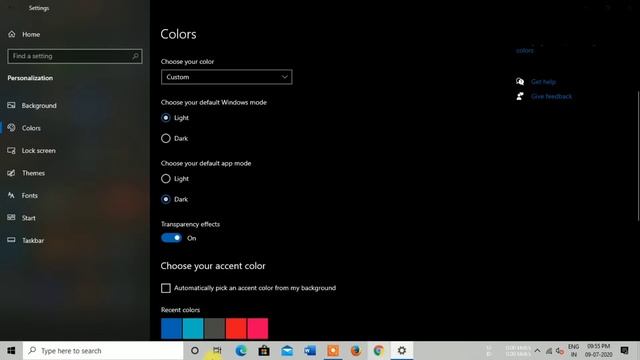Screen dimensions: 640x360
Task: Open the orange app in taskbar
Action: [333, 351]
